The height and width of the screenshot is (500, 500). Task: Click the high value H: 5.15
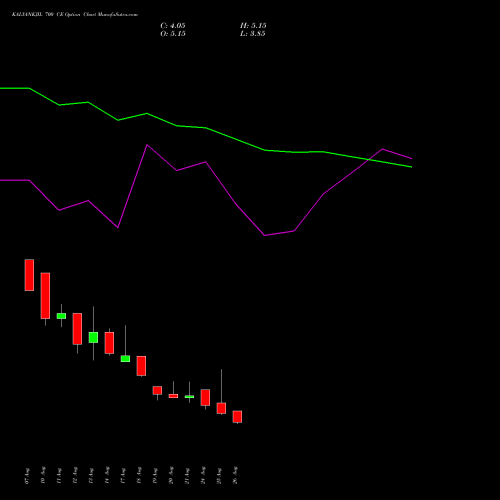click(x=253, y=26)
